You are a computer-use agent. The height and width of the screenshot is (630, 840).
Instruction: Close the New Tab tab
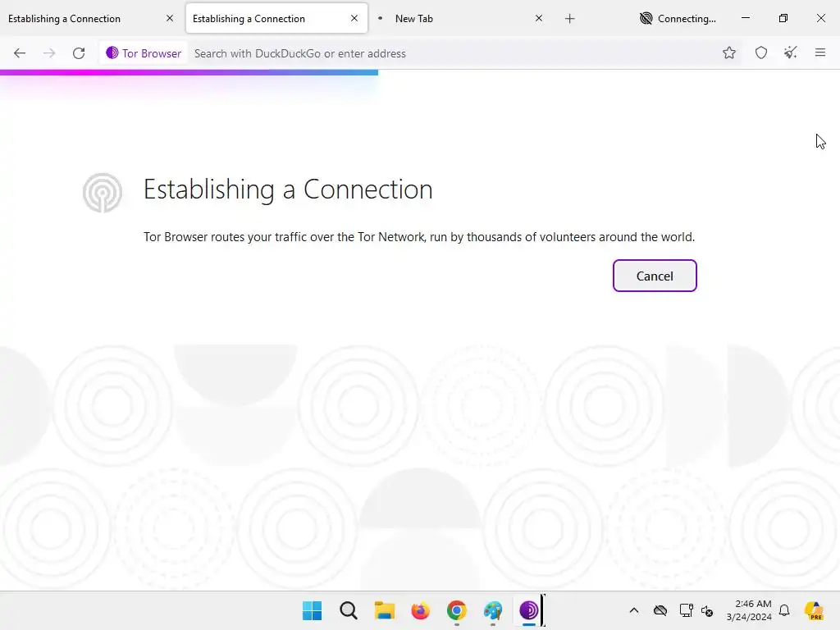(x=539, y=18)
